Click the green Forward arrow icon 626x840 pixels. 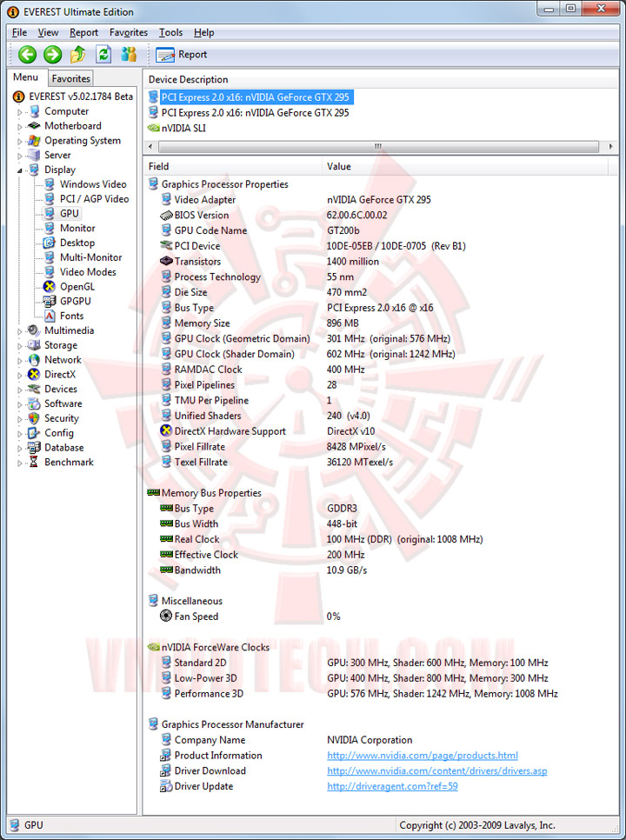point(52,54)
